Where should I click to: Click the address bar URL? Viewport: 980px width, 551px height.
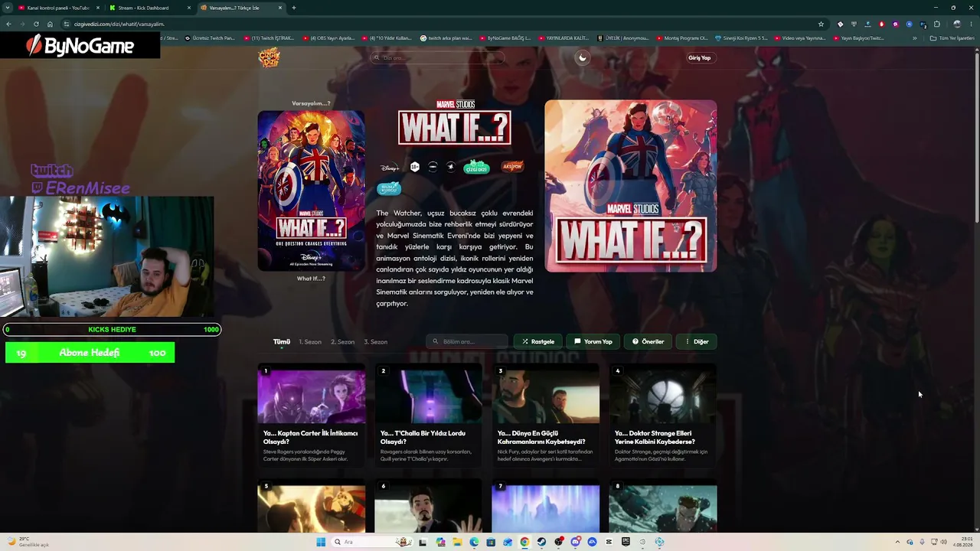point(119,24)
